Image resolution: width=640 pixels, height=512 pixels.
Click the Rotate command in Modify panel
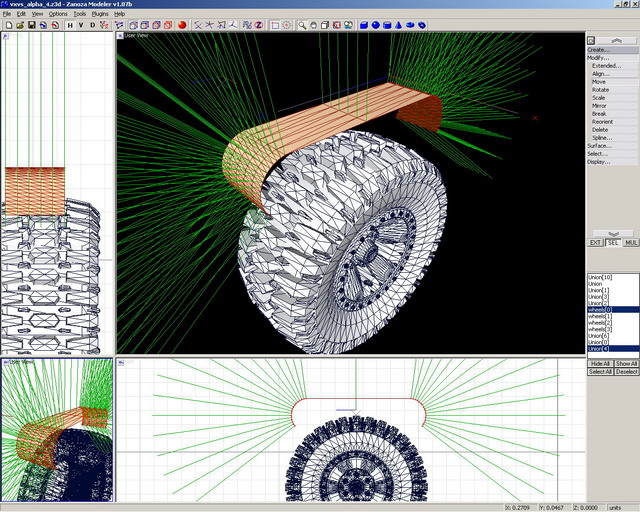coord(600,90)
